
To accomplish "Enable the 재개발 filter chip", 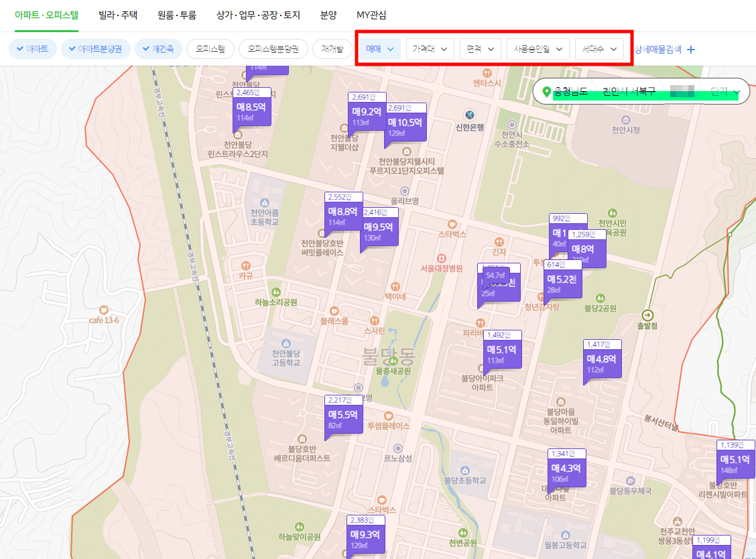I will (x=332, y=49).
